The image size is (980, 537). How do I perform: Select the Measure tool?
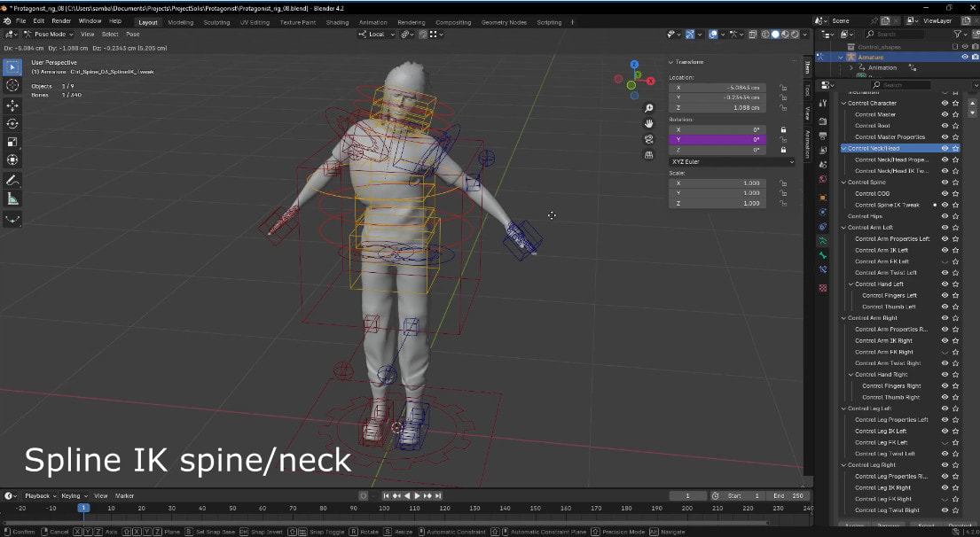(x=12, y=198)
